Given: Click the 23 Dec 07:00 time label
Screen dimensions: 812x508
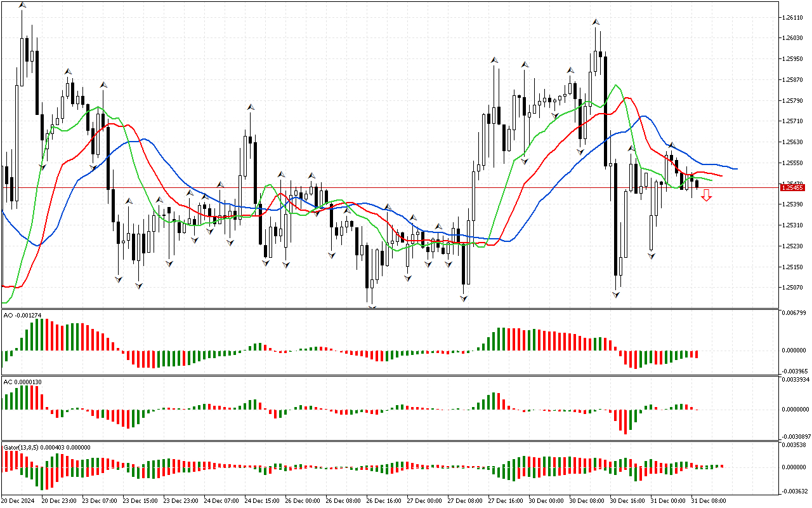Looking at the screenshot, I should tap(100, 501).
